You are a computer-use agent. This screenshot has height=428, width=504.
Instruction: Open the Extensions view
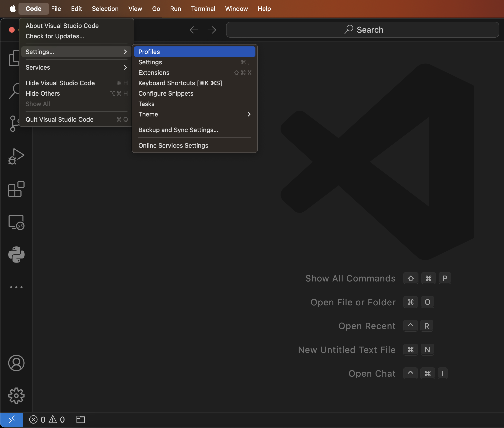pyautogui.click(x=16, y=189)
